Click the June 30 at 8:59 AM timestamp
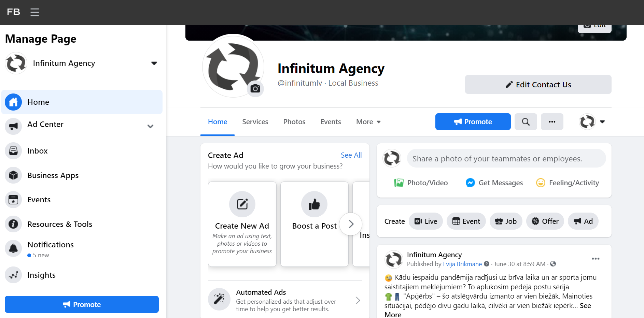644x318 pixels. pyautogui.click(x=520, y=264)
